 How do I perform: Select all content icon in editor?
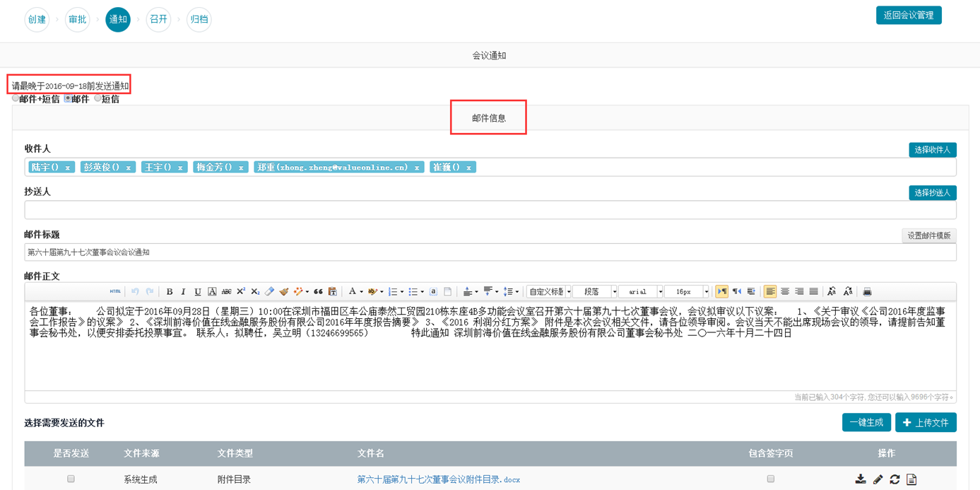pos(433,291)
